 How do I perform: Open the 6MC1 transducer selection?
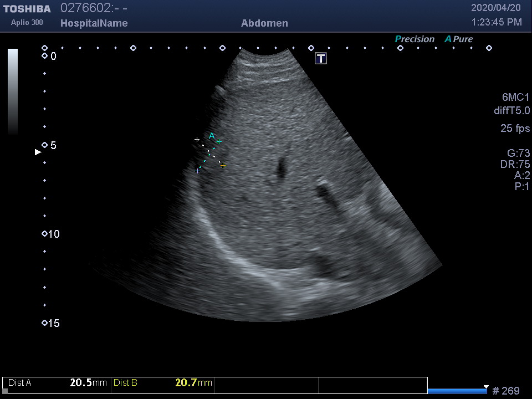click(x=515, y=98)
